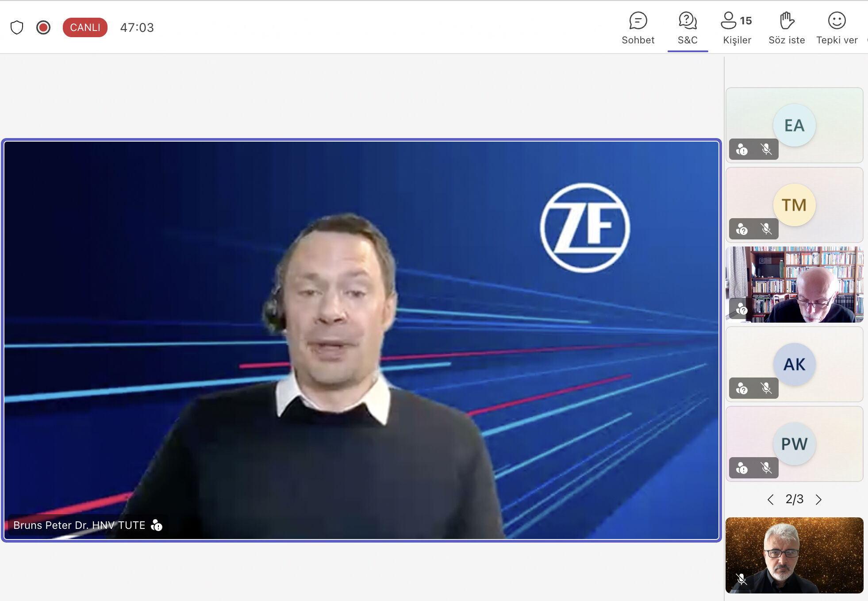Go to previous participant page
The height and width of the screenshot is (601, 868).
point(770,500)
